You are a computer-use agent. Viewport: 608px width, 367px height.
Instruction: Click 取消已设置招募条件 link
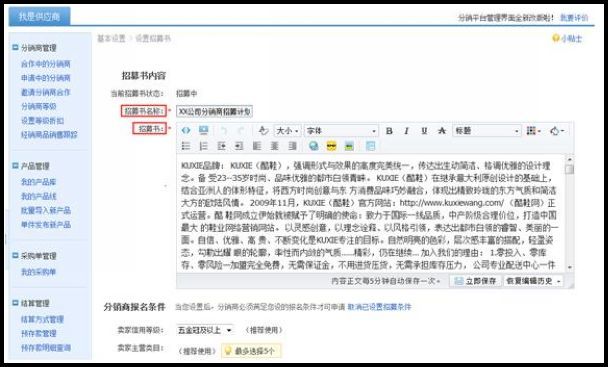[x=379, y=307]
